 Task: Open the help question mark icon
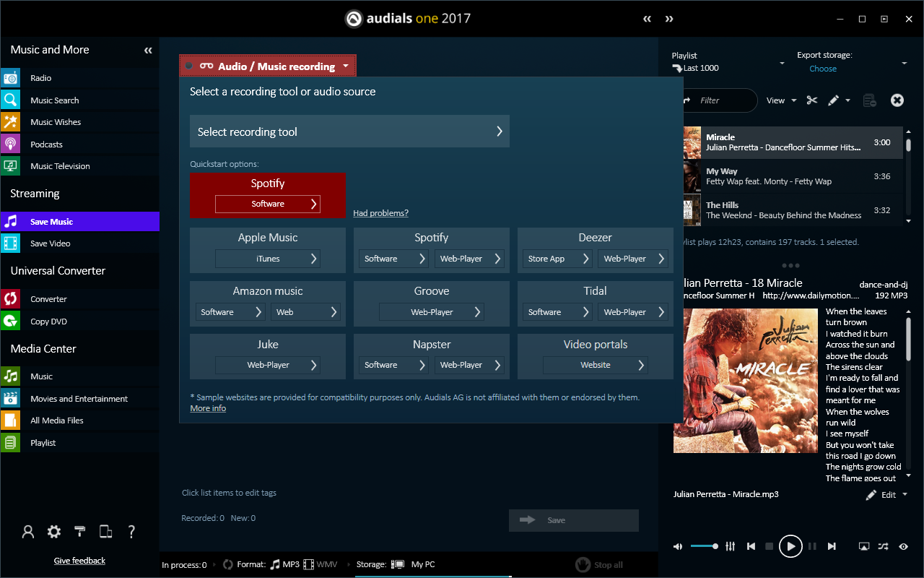click(131, 532)
